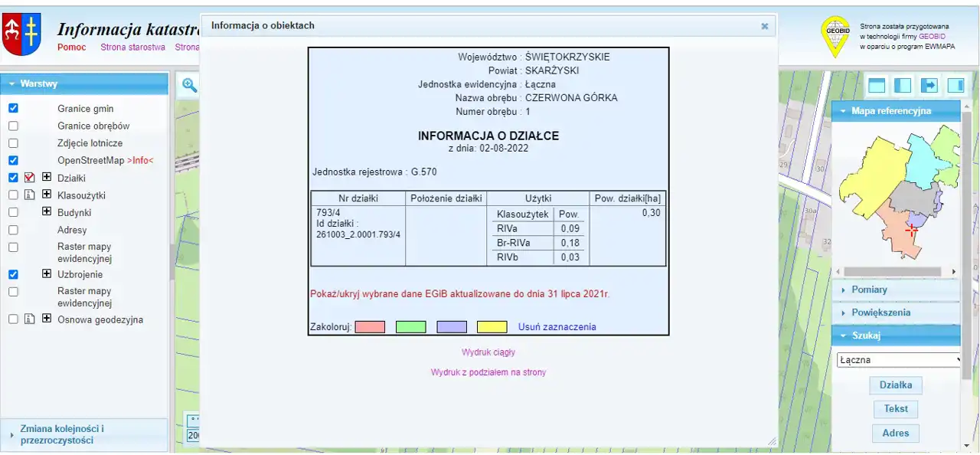Click the zoom-in magnifier tool
The height and width of the screenshot is (455, 980).
(x=189, y=86)
